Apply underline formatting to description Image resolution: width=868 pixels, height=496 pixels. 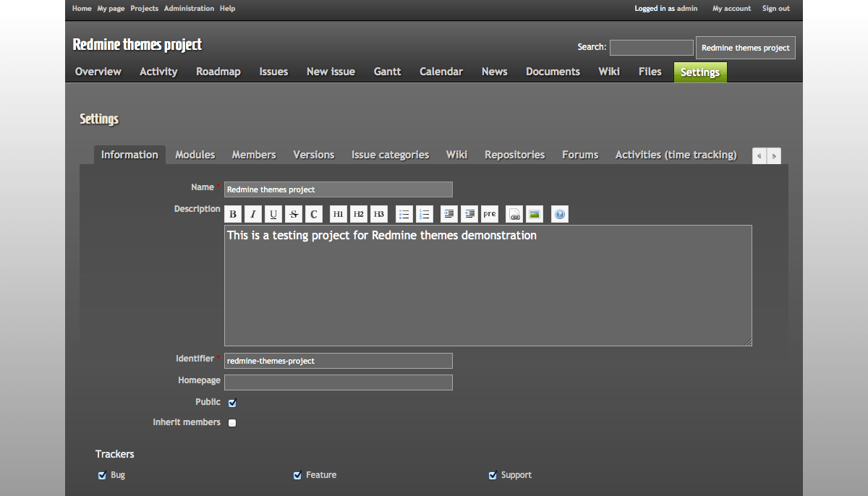pyautogui.click(x=273, y=214)
